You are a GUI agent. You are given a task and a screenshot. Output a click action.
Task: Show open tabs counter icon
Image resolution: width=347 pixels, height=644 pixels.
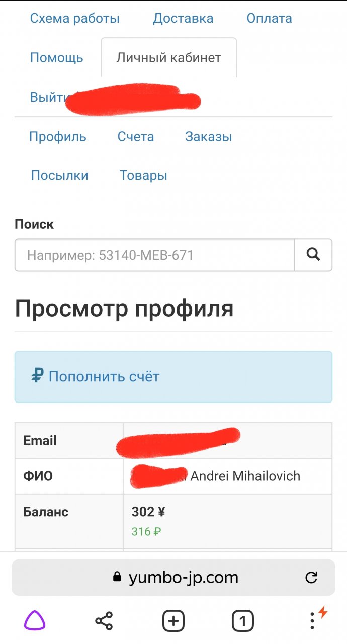click(x=242, y=621)
